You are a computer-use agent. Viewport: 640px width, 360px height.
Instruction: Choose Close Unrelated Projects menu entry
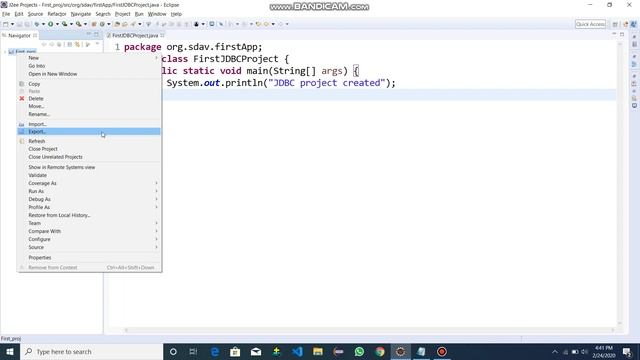tap(89, 157)
